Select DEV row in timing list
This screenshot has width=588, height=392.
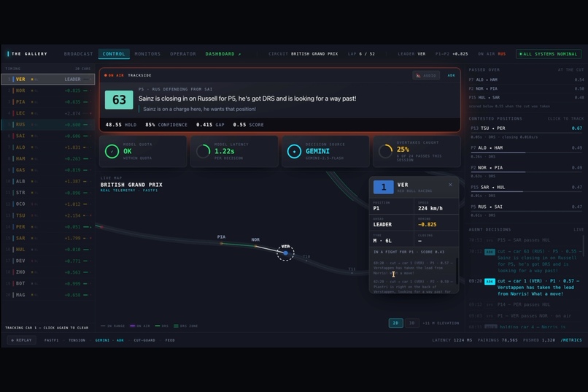coord(47,261)
